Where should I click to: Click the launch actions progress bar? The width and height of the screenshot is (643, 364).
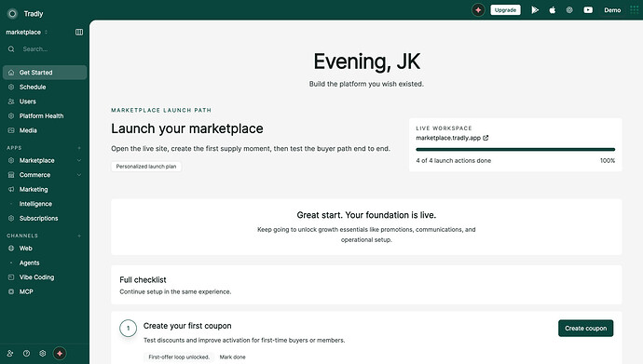[515, 150]
